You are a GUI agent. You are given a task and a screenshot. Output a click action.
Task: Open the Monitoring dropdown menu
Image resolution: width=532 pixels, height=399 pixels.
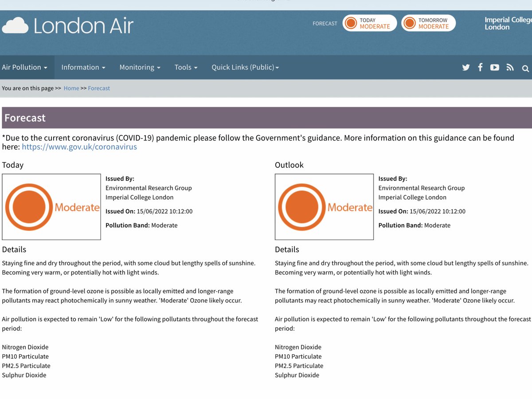[x=140, y=67]
